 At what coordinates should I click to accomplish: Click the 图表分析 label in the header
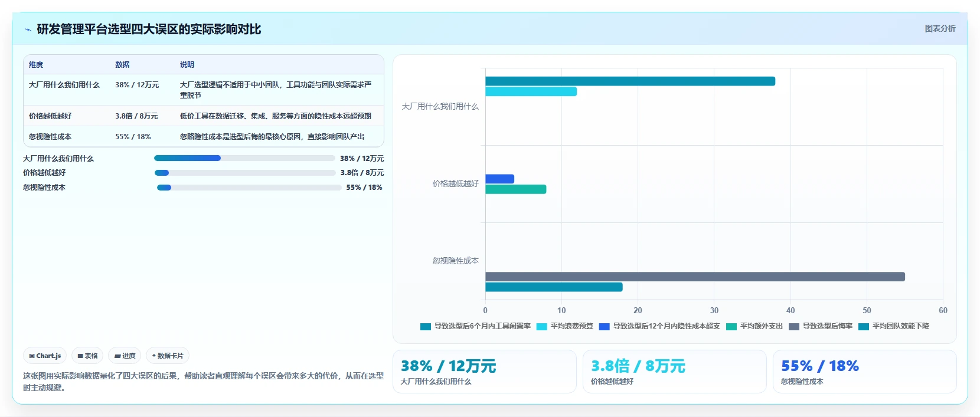(940, 28)
